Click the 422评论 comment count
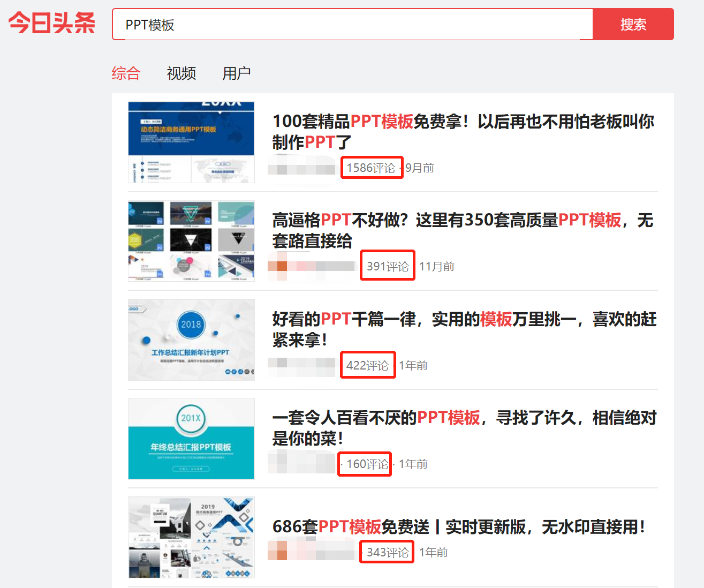Viewport: 704px width, 588px height. [x=367, y=365]
